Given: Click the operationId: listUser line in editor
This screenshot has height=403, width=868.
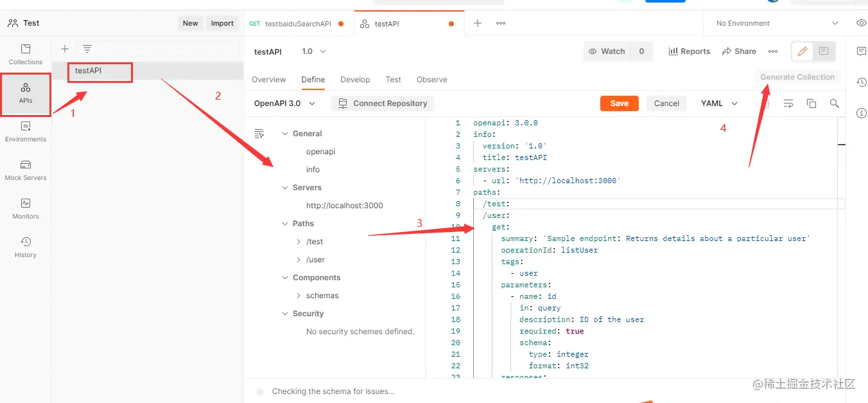Looking at the screenshot, I should click(x=550, y=250).
